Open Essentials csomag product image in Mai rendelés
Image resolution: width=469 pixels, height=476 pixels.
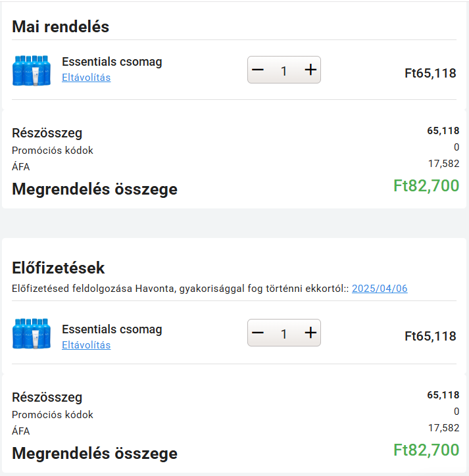coord(32,70)
